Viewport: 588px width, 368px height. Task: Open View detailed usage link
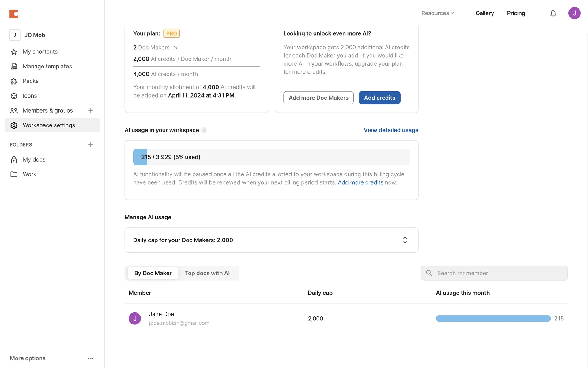[391, 130]
